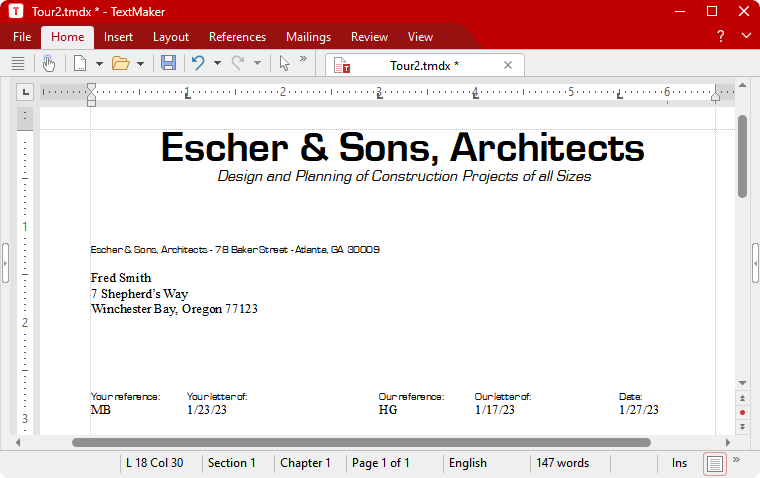
Task: Switch to the Mailings ribbon tab
Action: pyautogui.click(x=308, y=37)
